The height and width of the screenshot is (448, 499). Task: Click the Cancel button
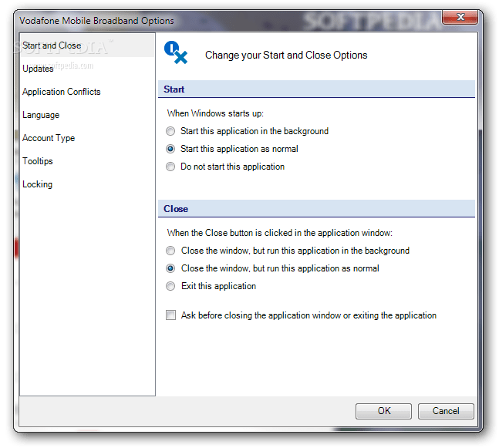[x=446, y=411]
